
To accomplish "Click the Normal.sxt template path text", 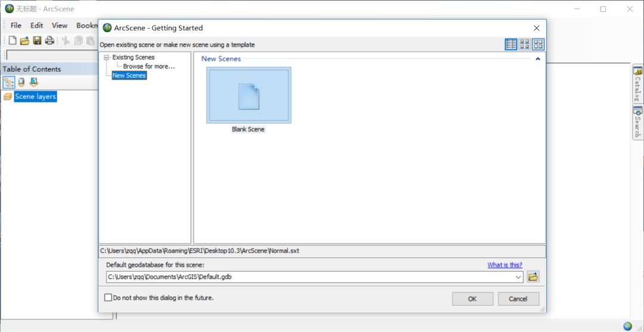I will click(x=200, y=251).
